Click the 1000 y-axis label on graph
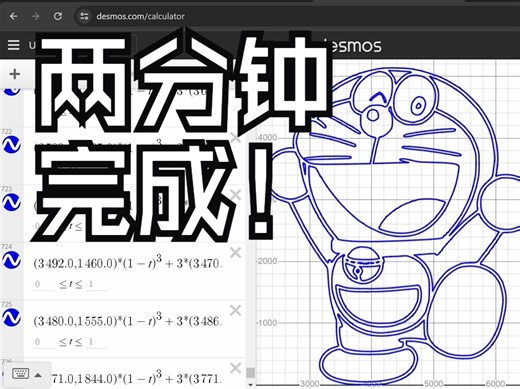The width and height of the screenshot is (520, 389). pyautogui.click(x=268, y=323)
